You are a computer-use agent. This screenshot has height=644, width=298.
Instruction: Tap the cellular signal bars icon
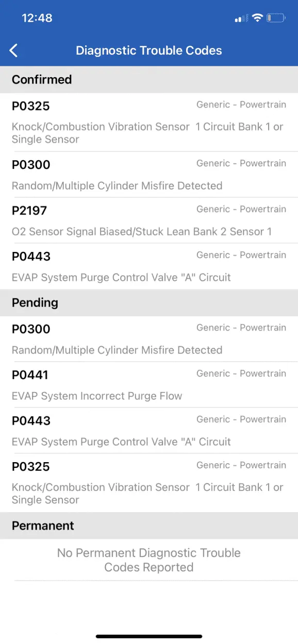[241, 19]
